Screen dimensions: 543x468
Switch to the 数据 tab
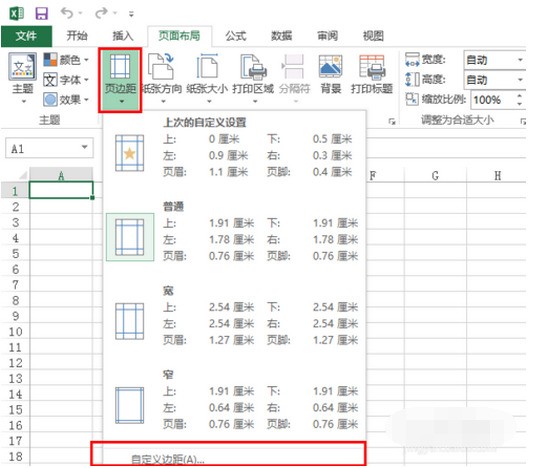tap(282, 36)
